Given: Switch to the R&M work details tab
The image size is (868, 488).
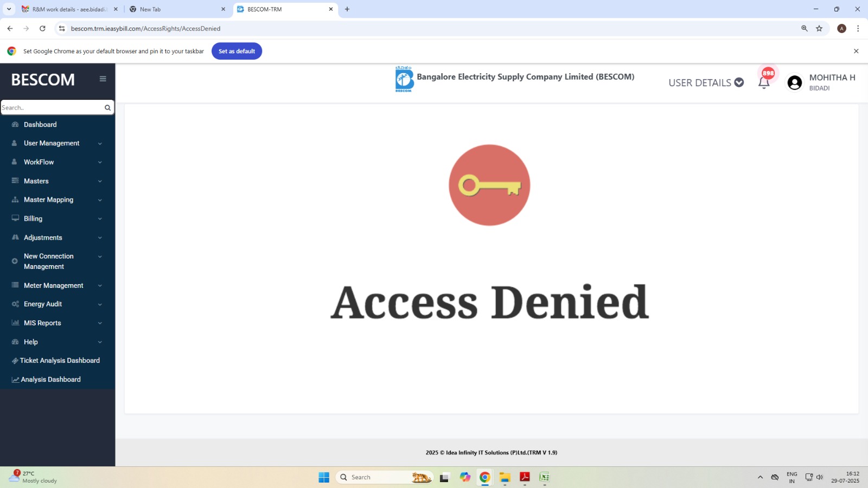Looking at the screenshot, I should pos(69,9).
